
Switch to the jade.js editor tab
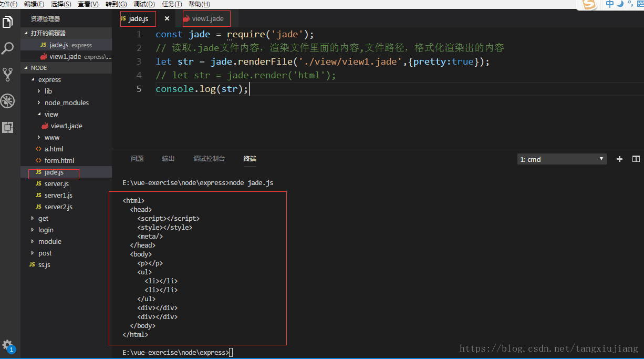coord(138,18)
